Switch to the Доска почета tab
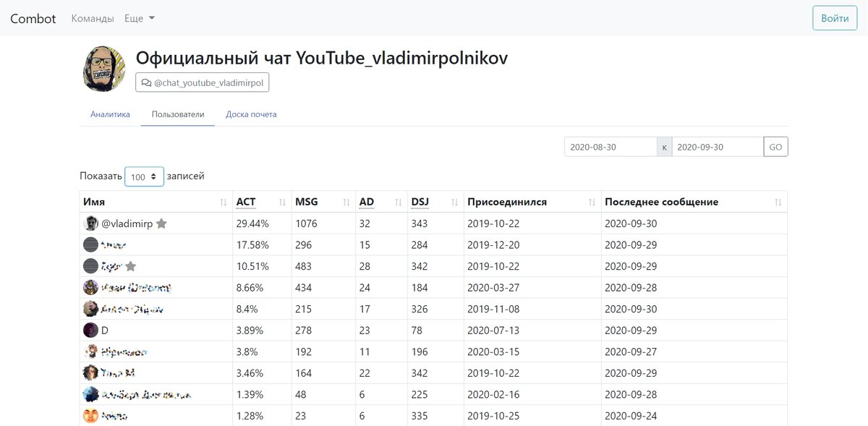The height and width of the screenshot is (426, 868). coord(251,114)
